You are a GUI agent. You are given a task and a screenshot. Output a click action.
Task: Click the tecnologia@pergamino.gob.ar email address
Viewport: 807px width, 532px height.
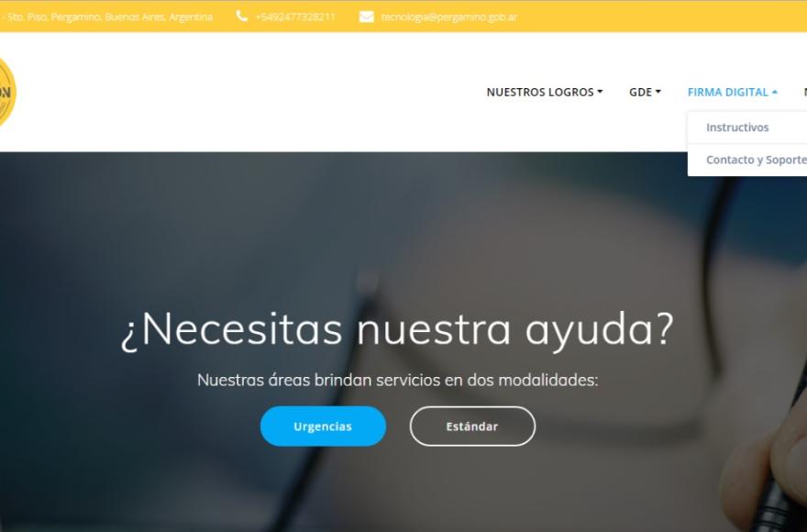448,17
